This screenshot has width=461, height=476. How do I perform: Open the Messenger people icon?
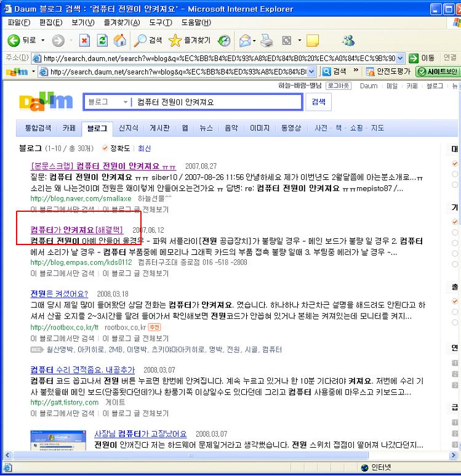348,41
